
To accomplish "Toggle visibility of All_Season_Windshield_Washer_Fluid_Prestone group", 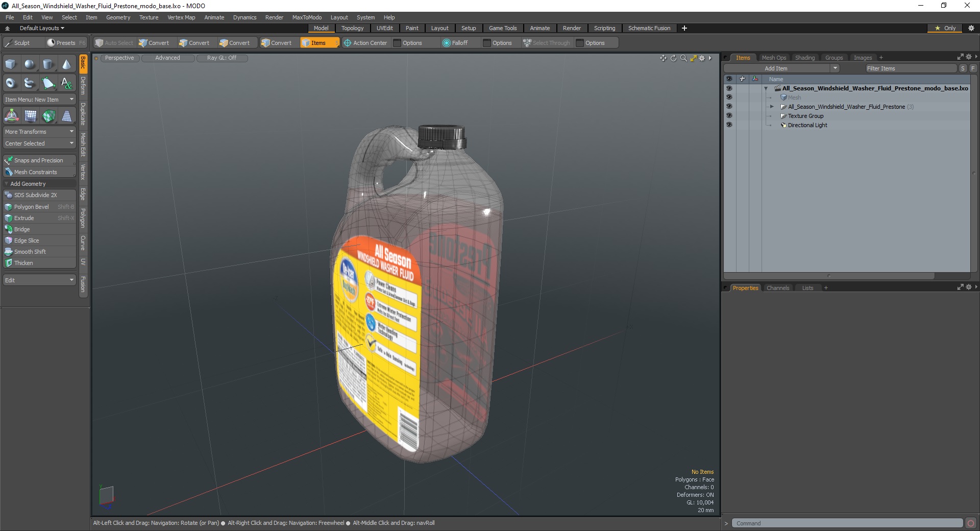I will pyautogui.click(x=729, y=107).
